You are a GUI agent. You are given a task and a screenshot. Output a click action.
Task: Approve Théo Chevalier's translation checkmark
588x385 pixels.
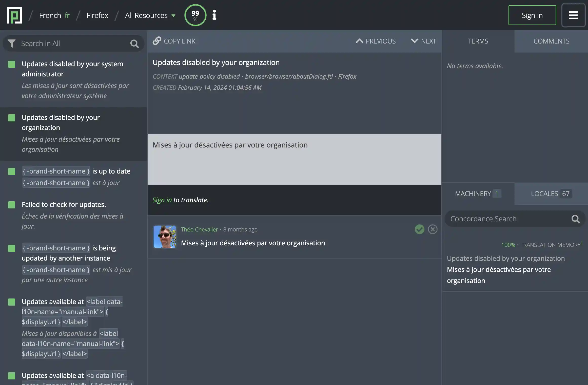(x=419, y=229)
